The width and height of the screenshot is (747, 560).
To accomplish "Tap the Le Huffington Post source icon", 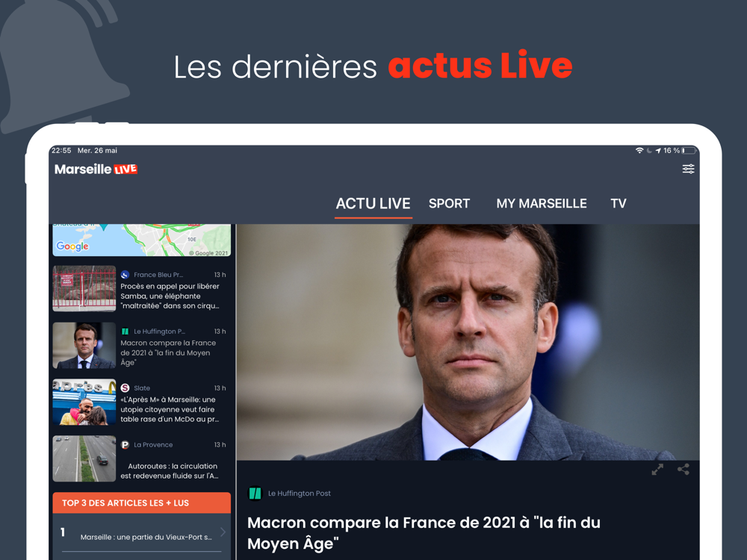I will point(255,494).
